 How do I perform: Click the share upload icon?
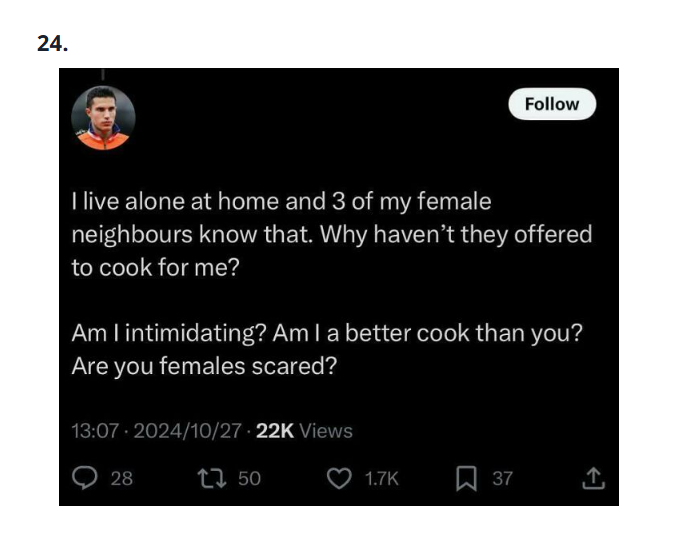[593, 478]
